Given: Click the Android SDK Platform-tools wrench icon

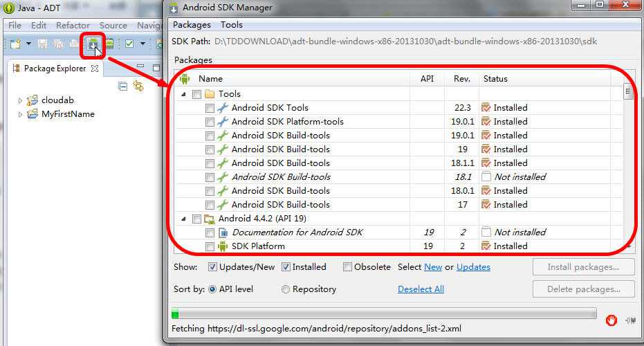Looking at the screenshot, I should 223,122.
